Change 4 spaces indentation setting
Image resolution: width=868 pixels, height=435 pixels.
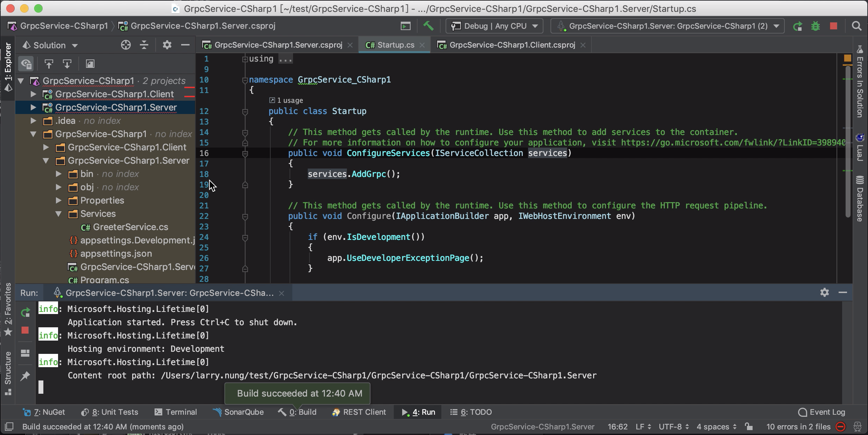[717, 427]
